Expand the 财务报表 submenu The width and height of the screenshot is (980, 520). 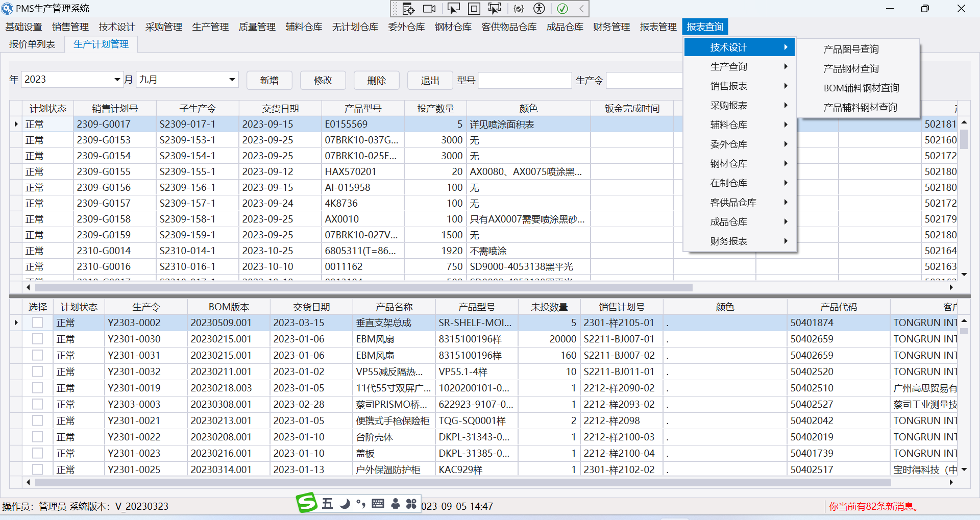point(739,241)
